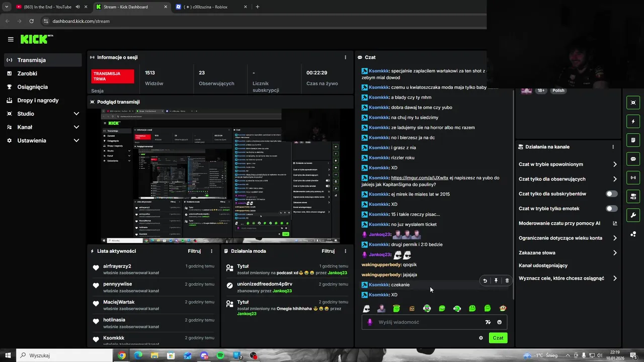
Task: Click the Wyszukaj taskbar search box
Action: [64, 355]
